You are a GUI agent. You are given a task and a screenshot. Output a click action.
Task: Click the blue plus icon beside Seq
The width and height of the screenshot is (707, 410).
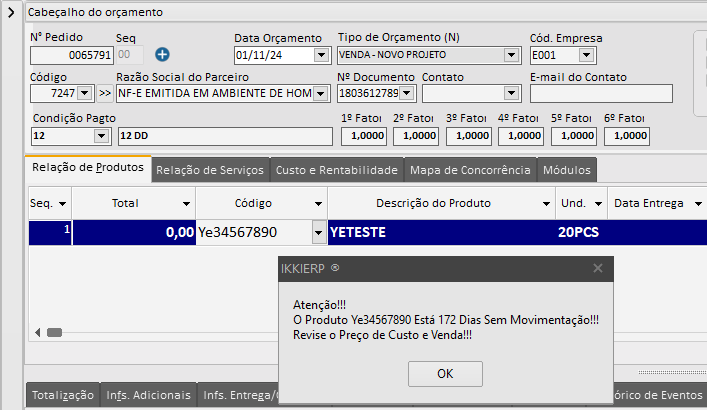click(x=162, y=55)
